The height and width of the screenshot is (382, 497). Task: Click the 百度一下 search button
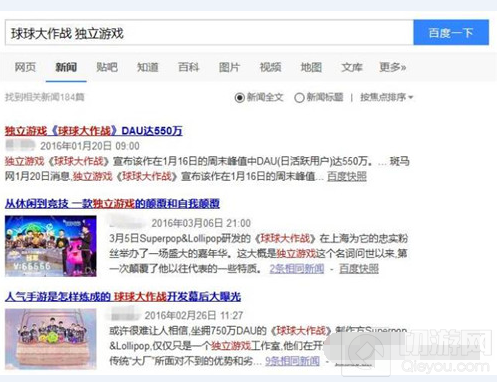tap(451, 33)
